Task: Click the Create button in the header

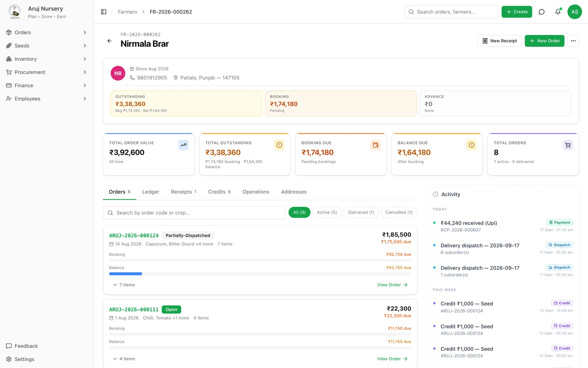Action: (517, 12)
